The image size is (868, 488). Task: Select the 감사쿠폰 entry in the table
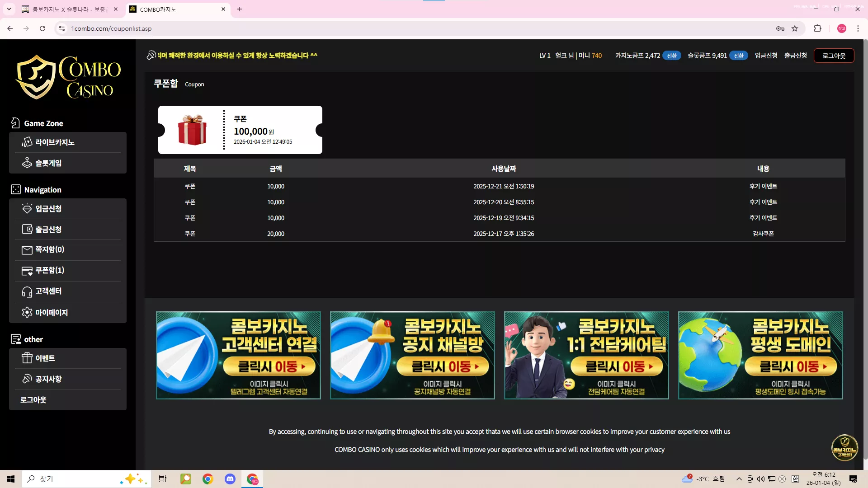pyautogui.click(x=763, y=234)
